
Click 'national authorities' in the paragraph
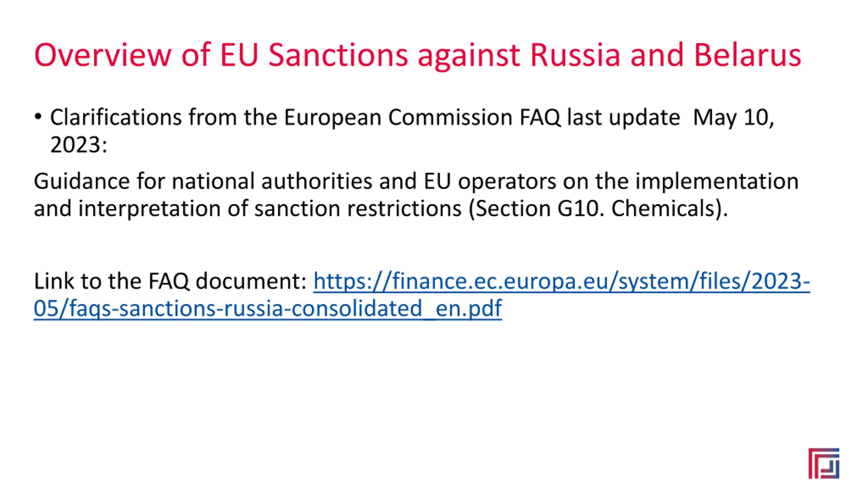(272, 181)
